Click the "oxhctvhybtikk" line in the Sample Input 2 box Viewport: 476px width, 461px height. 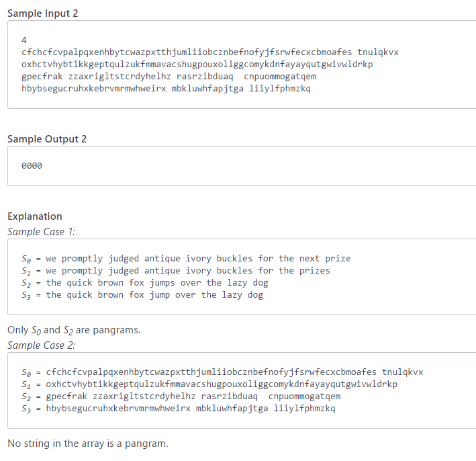197,64
